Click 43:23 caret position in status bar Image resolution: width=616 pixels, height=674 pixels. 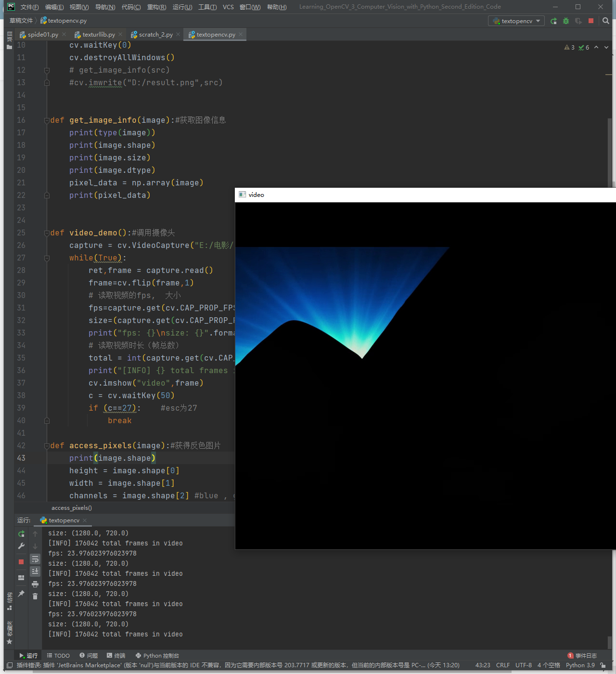coord(483,665)
